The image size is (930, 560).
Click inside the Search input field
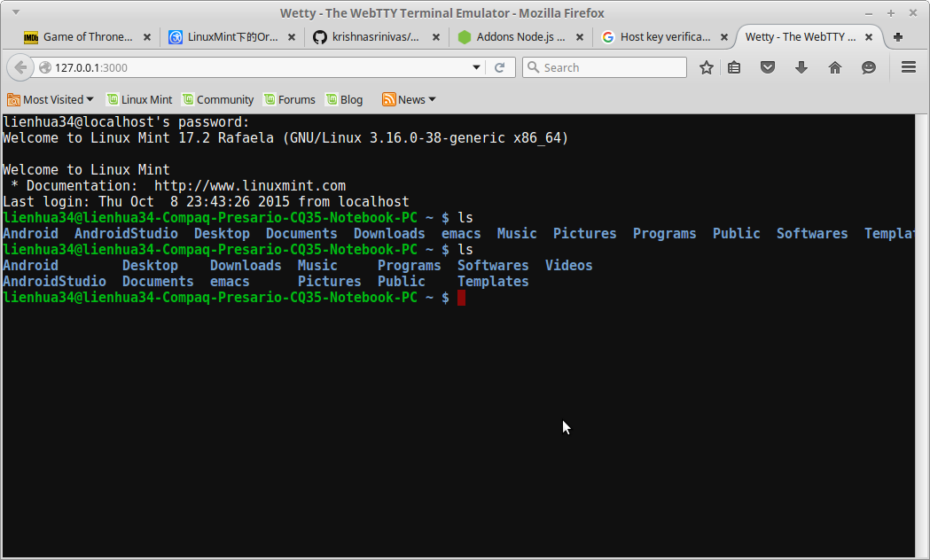(612, 67)
